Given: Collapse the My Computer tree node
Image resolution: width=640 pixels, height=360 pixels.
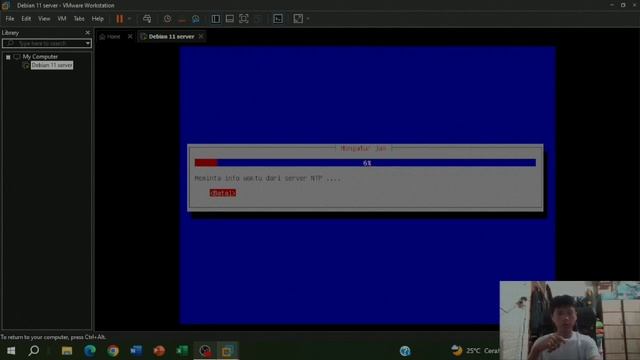Looking at the screenshot, I should point(8,57).
